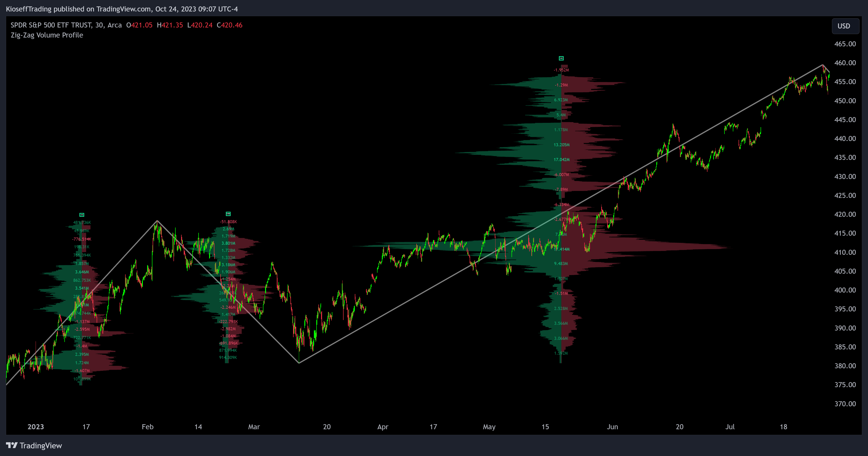Image resolution: width=868 pixels, height=456 pixels.
Task: Click the teal marker above the May volume profile
Action: (561, 58)
